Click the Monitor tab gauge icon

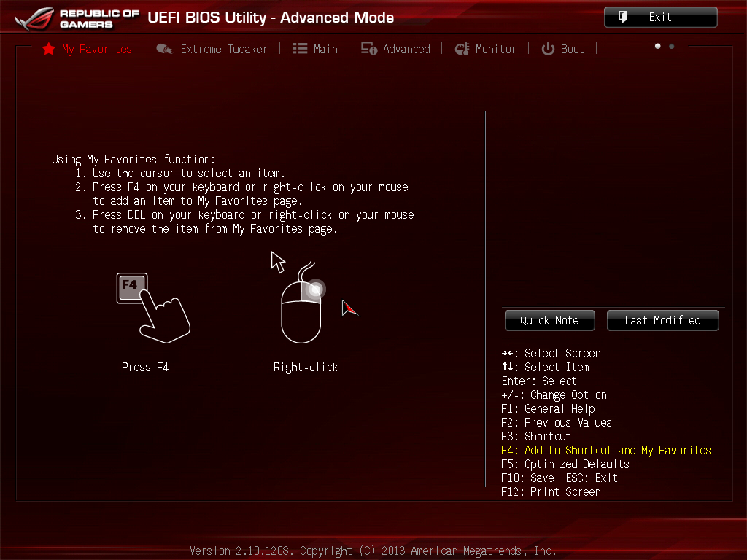click(462, 49)
